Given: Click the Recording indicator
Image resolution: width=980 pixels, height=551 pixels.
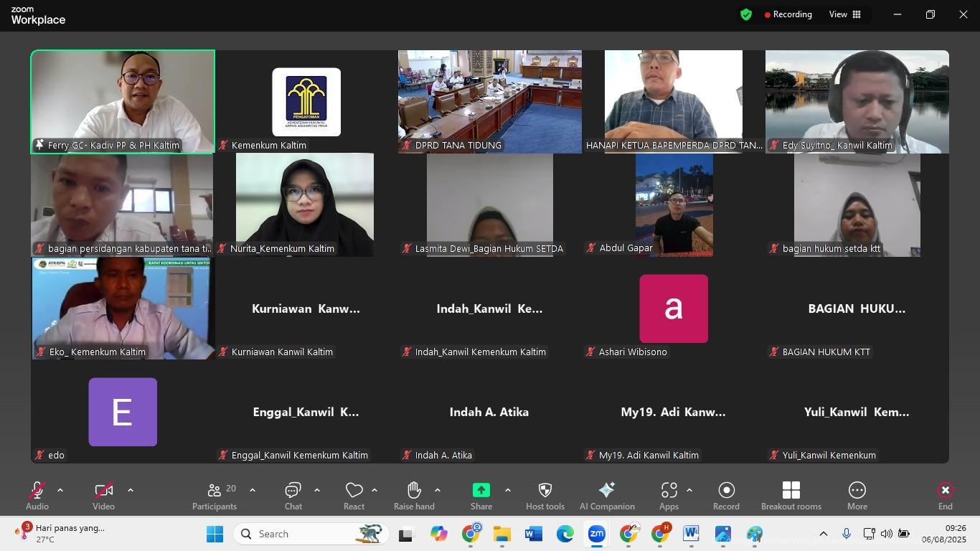Looking at the screenshot, I should [x=788, y=14].
